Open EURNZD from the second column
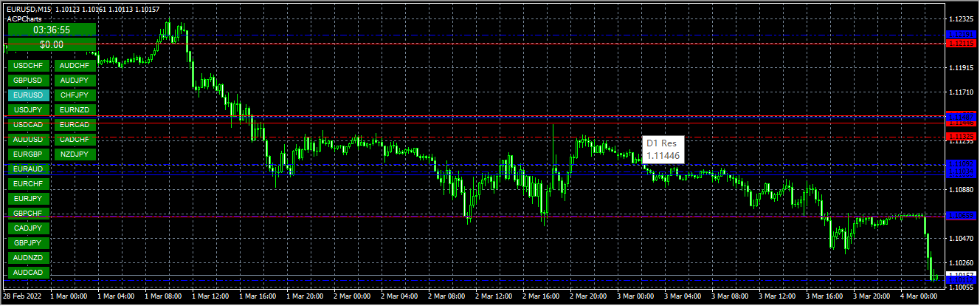This screenshot has width=980, height=306. (75, 109)
